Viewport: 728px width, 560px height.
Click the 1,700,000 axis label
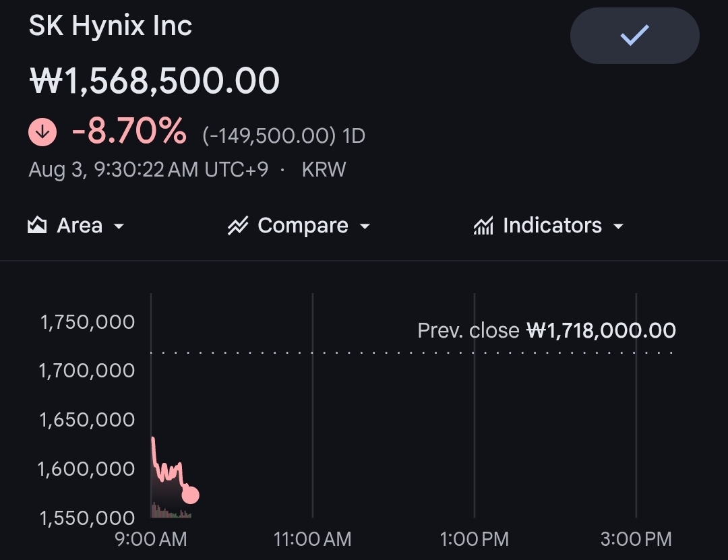[87, 371]
